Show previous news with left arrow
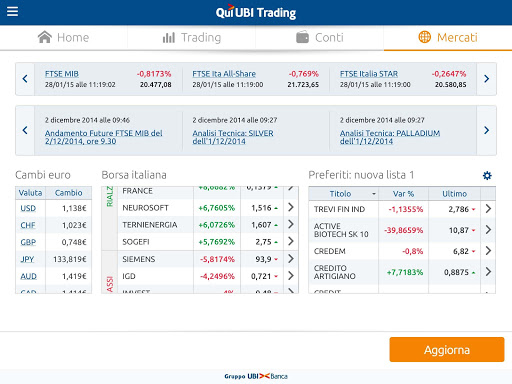Viewport: 512px width, 384px height. [25, 130]
